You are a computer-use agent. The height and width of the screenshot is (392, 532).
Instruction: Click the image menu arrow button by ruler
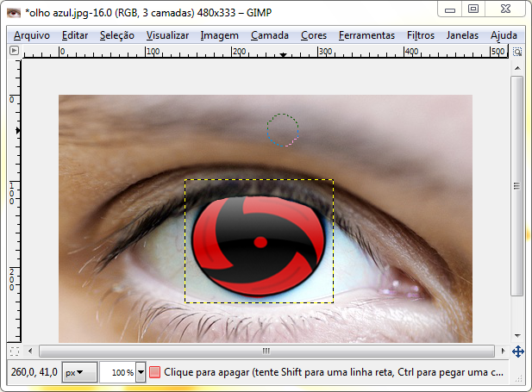coord(14,51)
